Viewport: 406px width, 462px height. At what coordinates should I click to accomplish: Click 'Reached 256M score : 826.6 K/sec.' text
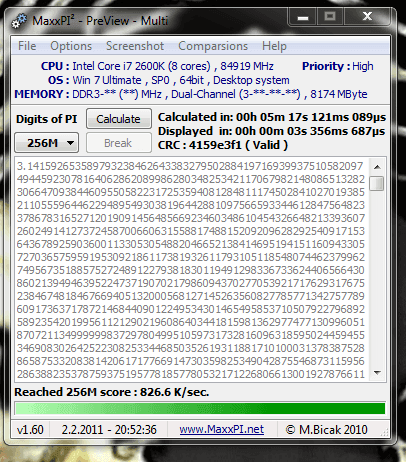pos(111,392)
